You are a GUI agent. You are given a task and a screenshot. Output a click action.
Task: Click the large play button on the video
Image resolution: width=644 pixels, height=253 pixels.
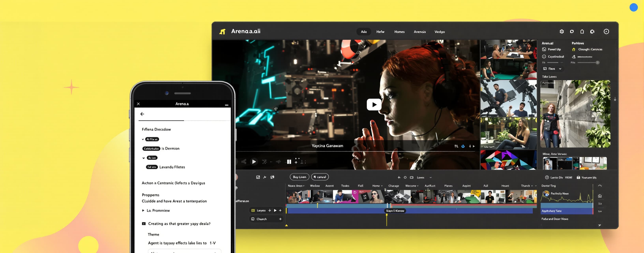[374, 104]
